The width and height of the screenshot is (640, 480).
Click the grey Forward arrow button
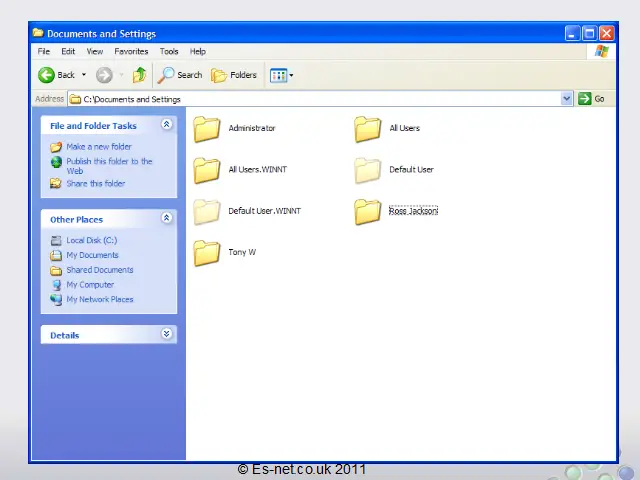pyautogui.click(x=104, y=75)
